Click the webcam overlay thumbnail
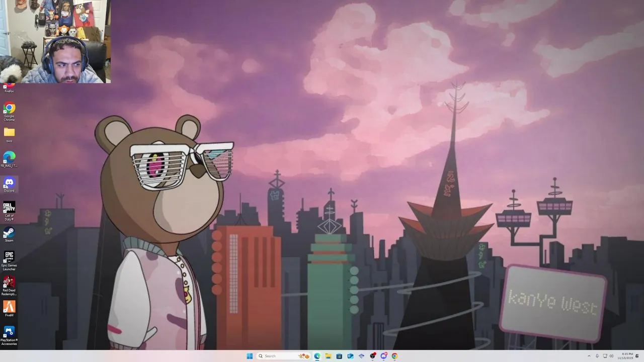Image resolution: width=644 pixels, height=362 pixels. pos(55,41)
